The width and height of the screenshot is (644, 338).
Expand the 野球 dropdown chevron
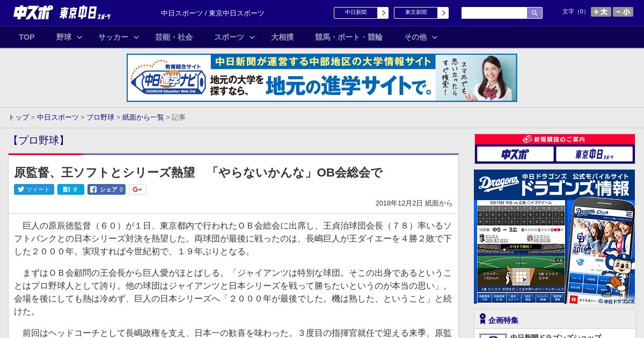tap(79, 37)
